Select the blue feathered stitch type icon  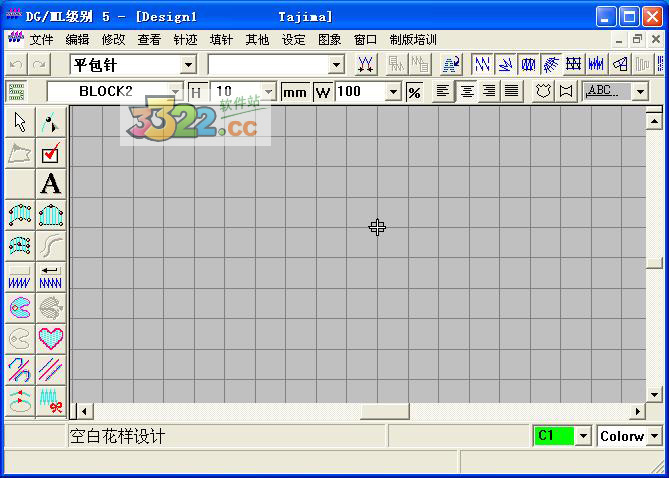point(551,64)
